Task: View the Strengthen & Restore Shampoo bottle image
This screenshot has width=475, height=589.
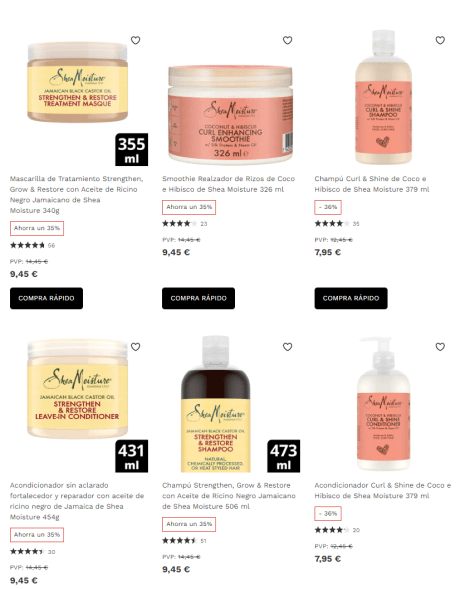Action: tap(216, 404)
